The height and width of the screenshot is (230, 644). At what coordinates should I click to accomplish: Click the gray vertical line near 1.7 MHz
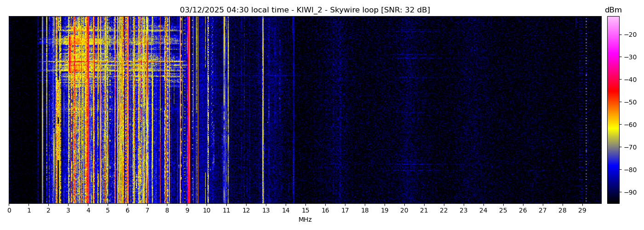tap(43, 110)
